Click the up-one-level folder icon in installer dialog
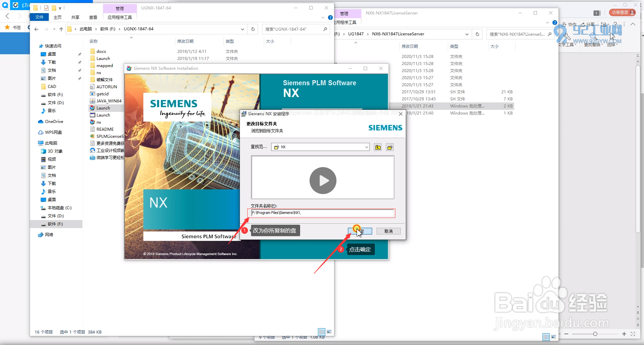This screenshot has width=644, height=345. click(x=378, y=147)
